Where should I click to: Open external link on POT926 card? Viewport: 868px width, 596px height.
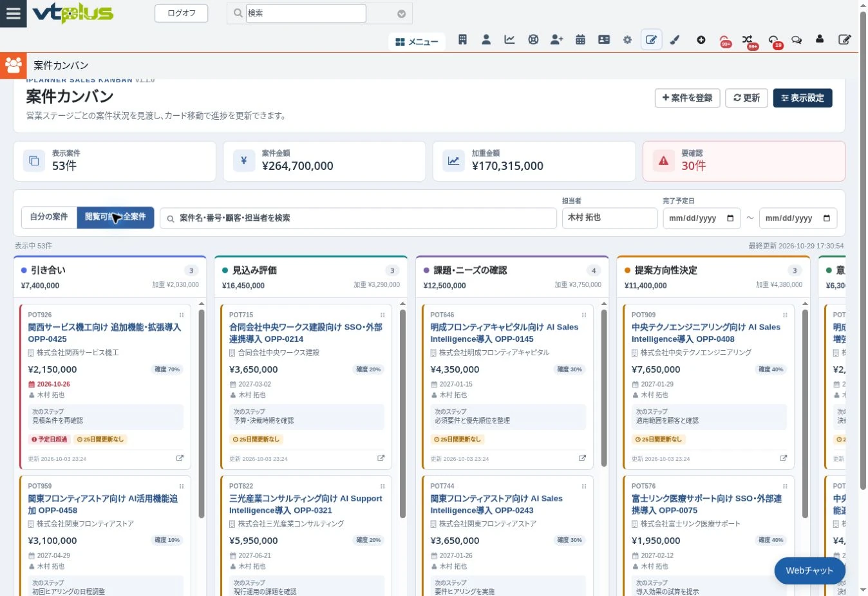coord(180,458)
